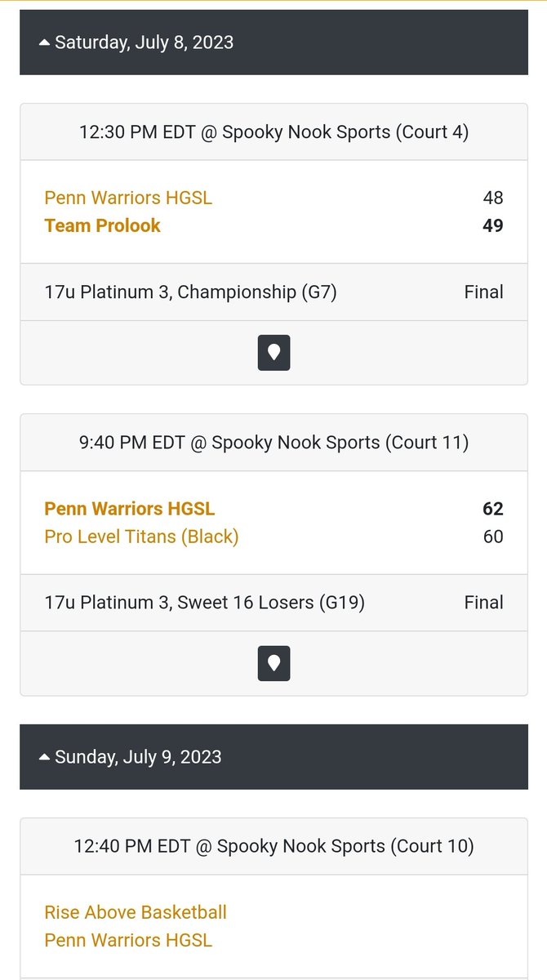Click Pro Level Titans' score of 60

point(493,537)
